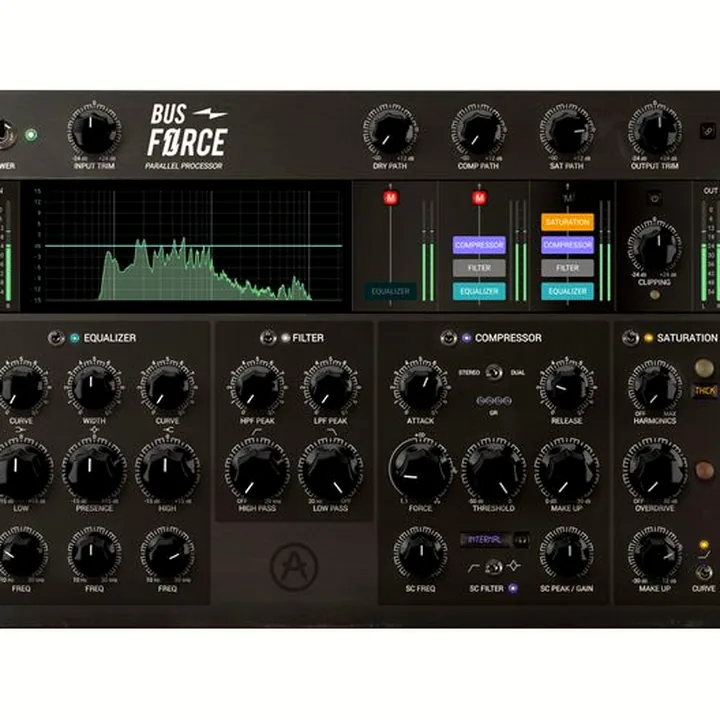This screenshot has width=720, height=720.
Task: Click the Overdrive knob
Action: point(655,471)
